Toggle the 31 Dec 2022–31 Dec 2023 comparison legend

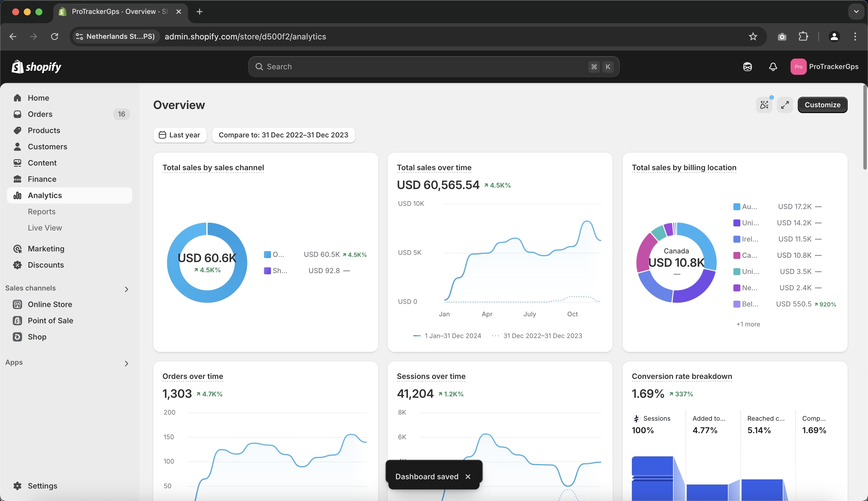click(x=542, y=335)
